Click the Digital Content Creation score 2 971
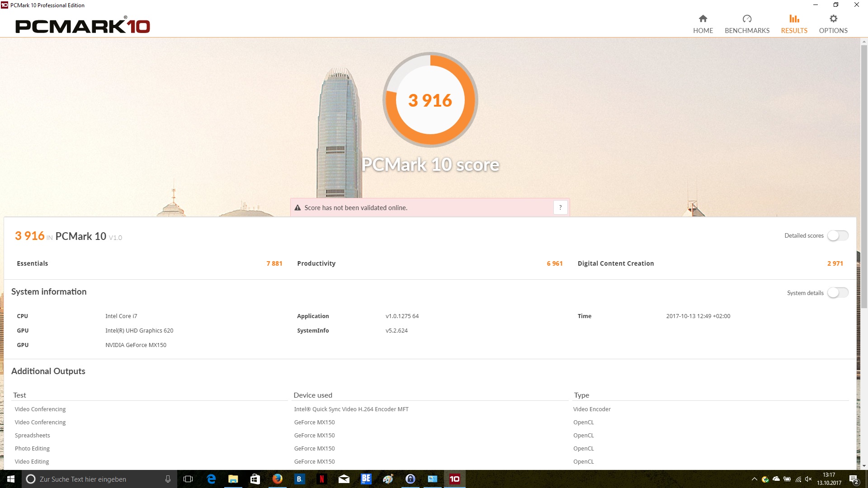Image resolution: width=868 pixels, height=488 pixels. click(x=835, y=263)
